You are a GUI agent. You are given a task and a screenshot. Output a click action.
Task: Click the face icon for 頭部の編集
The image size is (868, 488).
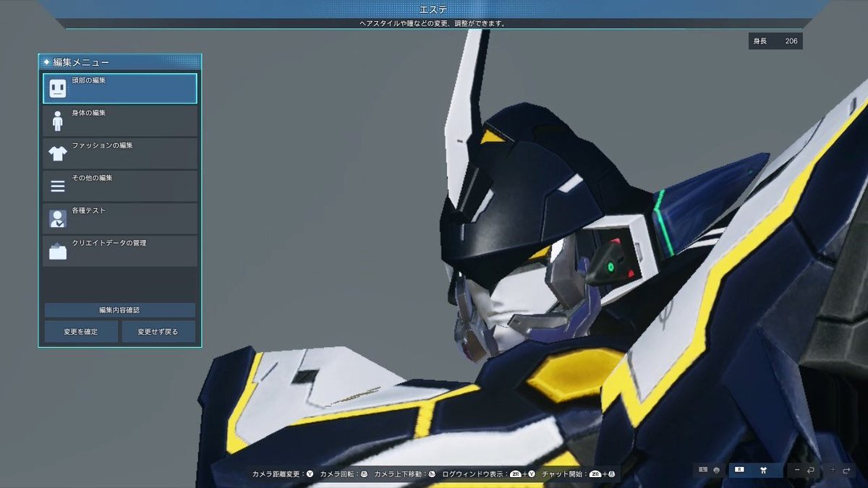point(58,89)
